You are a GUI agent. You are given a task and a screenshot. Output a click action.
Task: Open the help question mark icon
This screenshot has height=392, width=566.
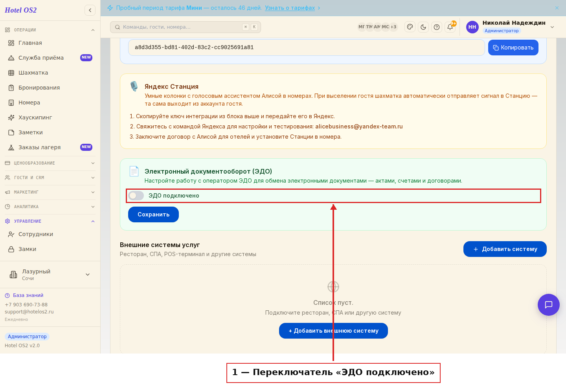437,27
